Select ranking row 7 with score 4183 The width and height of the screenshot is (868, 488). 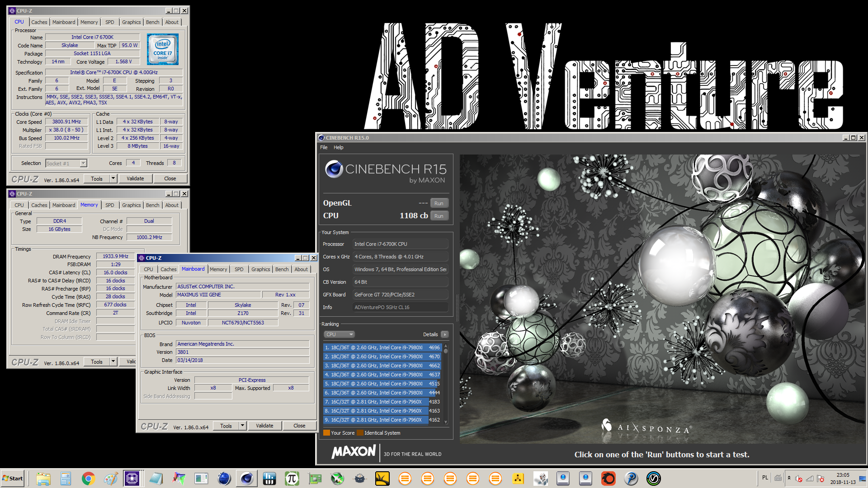pos(382,402)
